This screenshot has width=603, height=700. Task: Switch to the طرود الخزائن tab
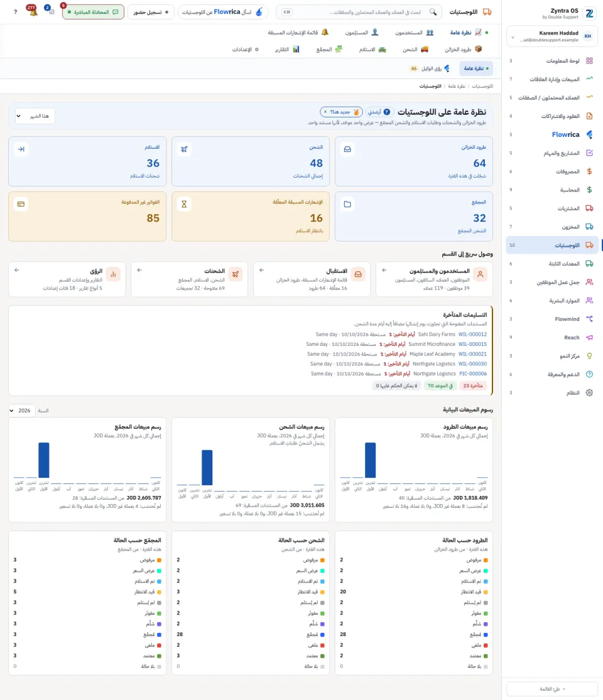coord(463,49)
